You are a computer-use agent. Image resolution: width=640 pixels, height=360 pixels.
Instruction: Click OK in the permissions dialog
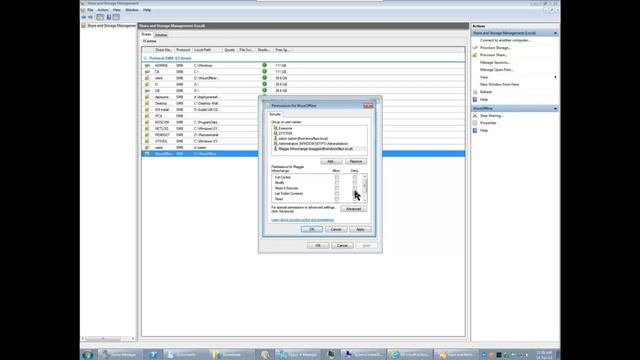pyautogui.click(x=312, y=229)
